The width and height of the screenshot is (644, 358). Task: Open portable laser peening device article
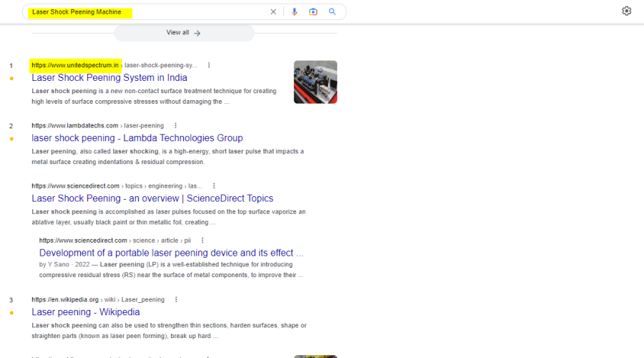click(171, 253)
